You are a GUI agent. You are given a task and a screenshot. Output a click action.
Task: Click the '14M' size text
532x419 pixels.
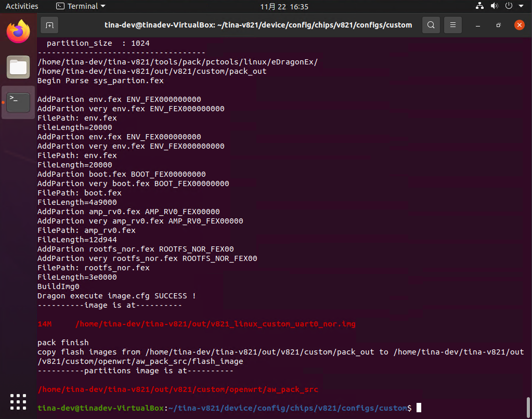coord(44,324)
